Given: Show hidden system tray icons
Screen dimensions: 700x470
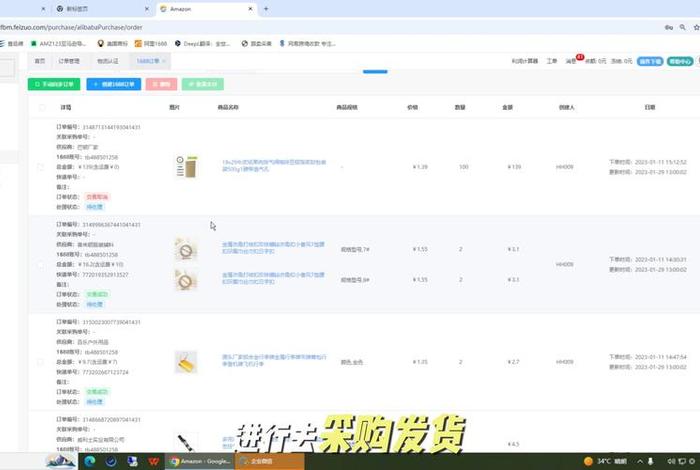Looking at the screenshot, I should [640, 461].
